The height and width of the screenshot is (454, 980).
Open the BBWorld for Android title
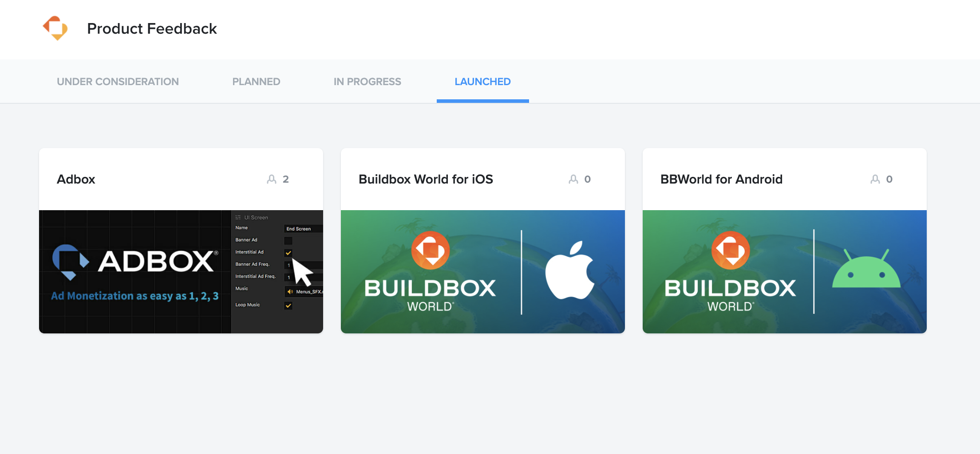coord(721,179)
